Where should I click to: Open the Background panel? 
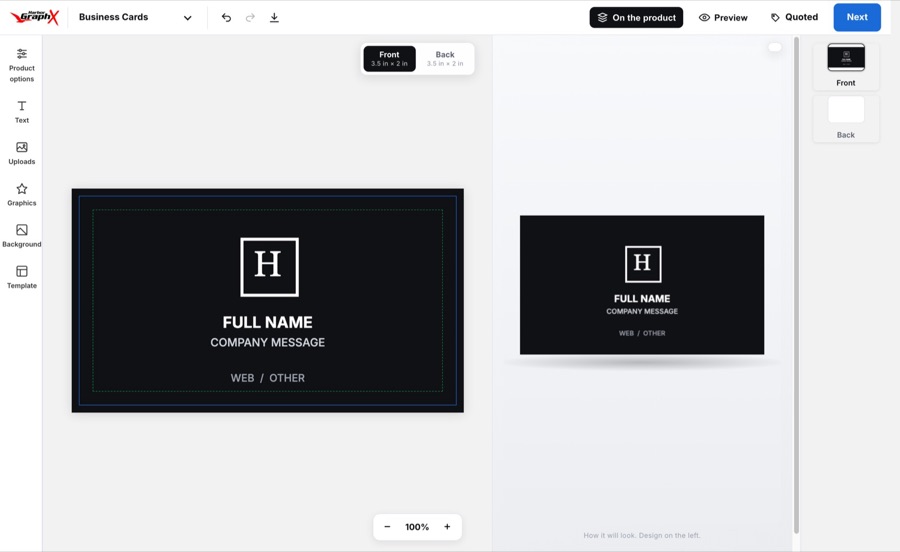coord(21,236)
